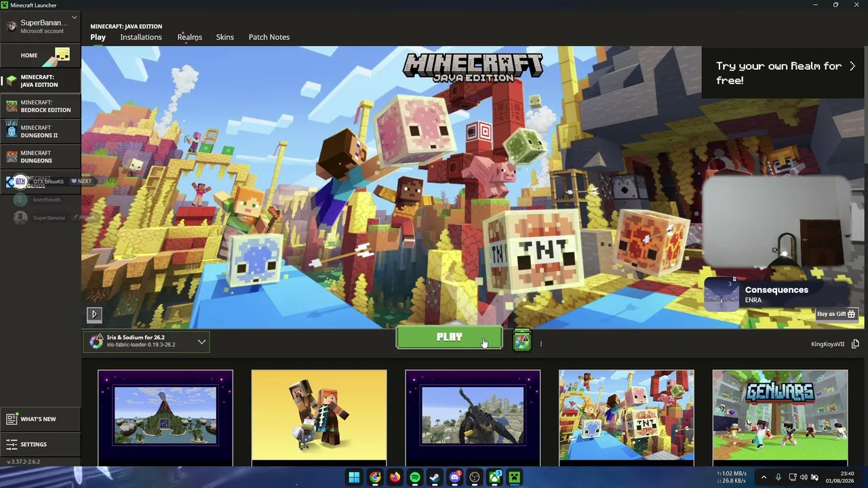Open the HOME section in sidebar
This screenshot has height=488, width=868.
[41, 55]
